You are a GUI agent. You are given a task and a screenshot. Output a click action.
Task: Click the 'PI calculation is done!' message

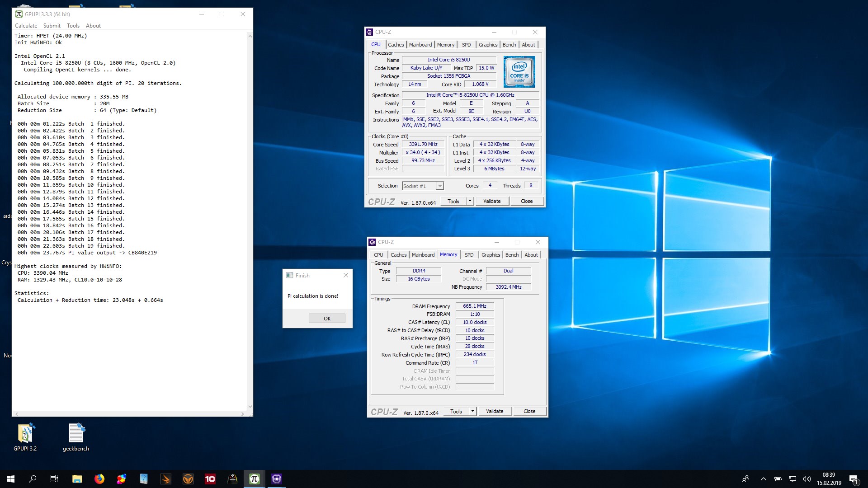(x=313, y=296)
